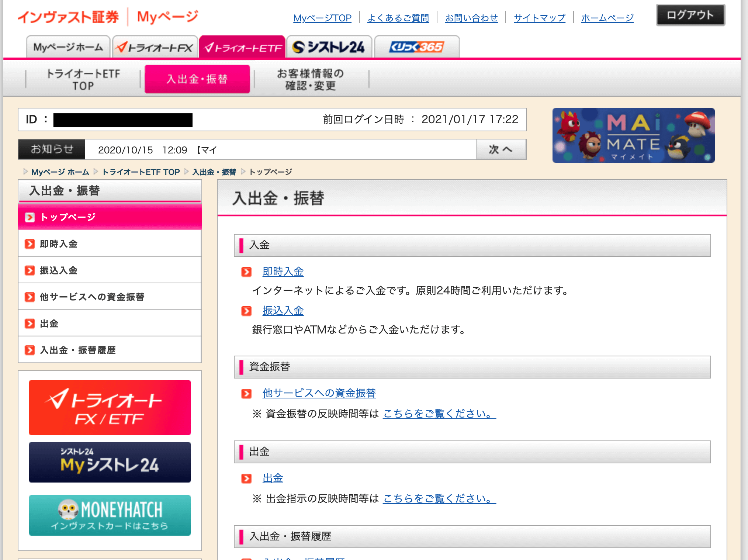Open the 振込入金 link in main content
Screen dimensions: 748x560
pos(283,311)
